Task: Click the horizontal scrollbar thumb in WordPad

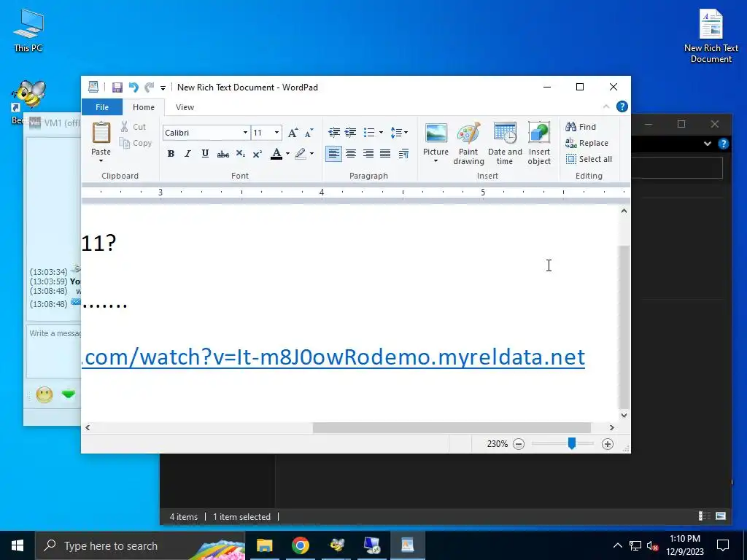Action: pos(452,427)
